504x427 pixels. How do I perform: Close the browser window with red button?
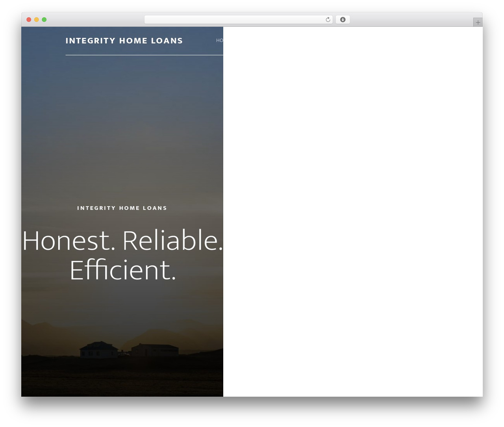click(x=29, y=20)
